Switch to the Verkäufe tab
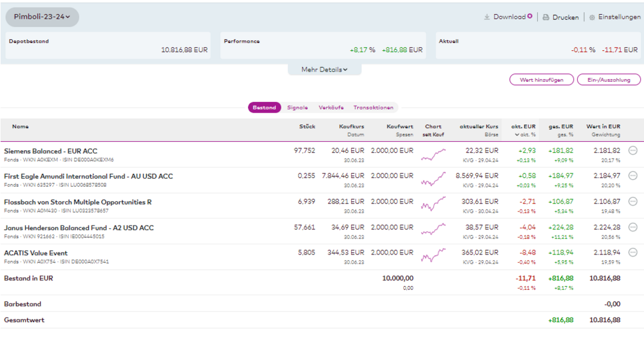This screenshot has height=337, width=644. tap(331, 108)
